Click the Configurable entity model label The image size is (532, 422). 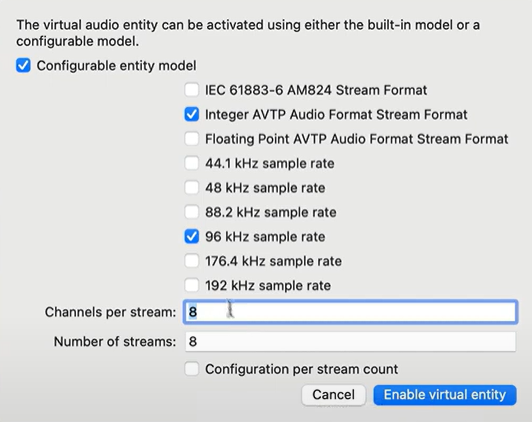coord(116,65)
